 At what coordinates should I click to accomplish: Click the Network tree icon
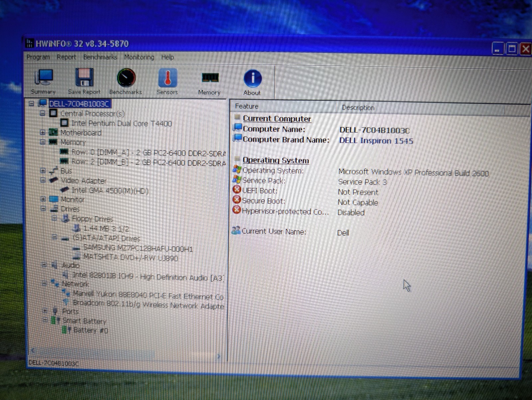point(55,283)
